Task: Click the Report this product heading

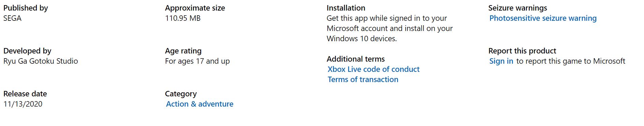Action: [x=522, y=51]
